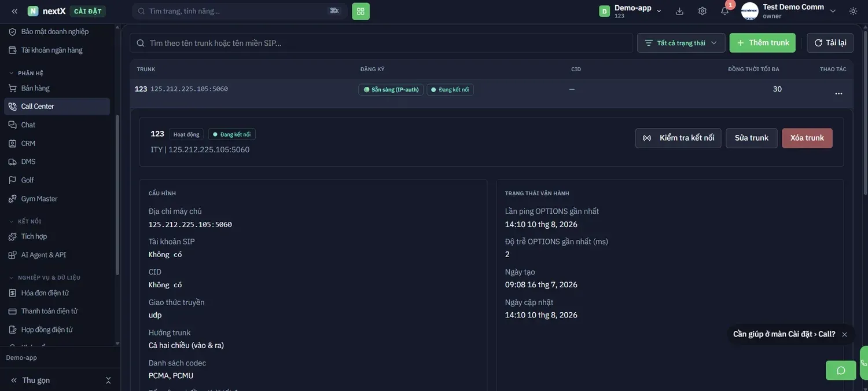Screen dimensions: 868x391
Task: Collapse sidebar with double-chevron icon
Action: [x=14, y=11]
